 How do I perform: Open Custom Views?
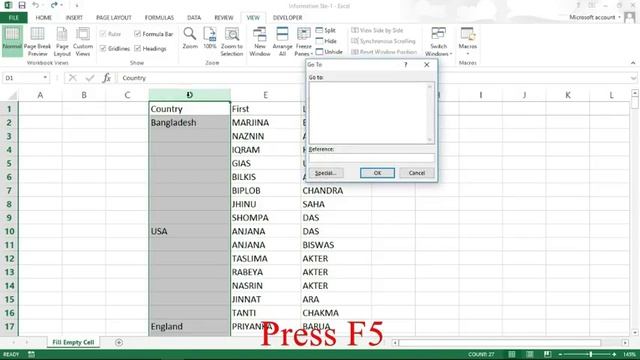(x=83, y=42)
